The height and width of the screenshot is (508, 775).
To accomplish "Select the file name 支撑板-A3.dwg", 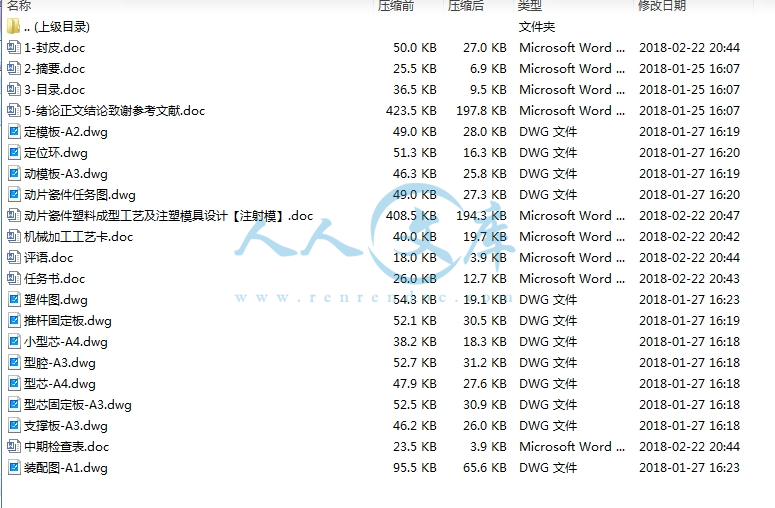I will coord(66,426).
